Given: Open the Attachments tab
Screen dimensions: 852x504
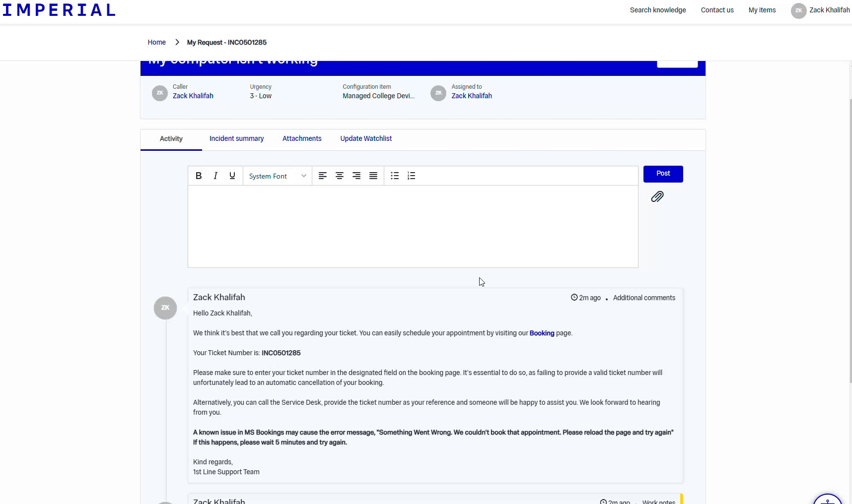Looking at the screenshot, I should pos(302,139).
